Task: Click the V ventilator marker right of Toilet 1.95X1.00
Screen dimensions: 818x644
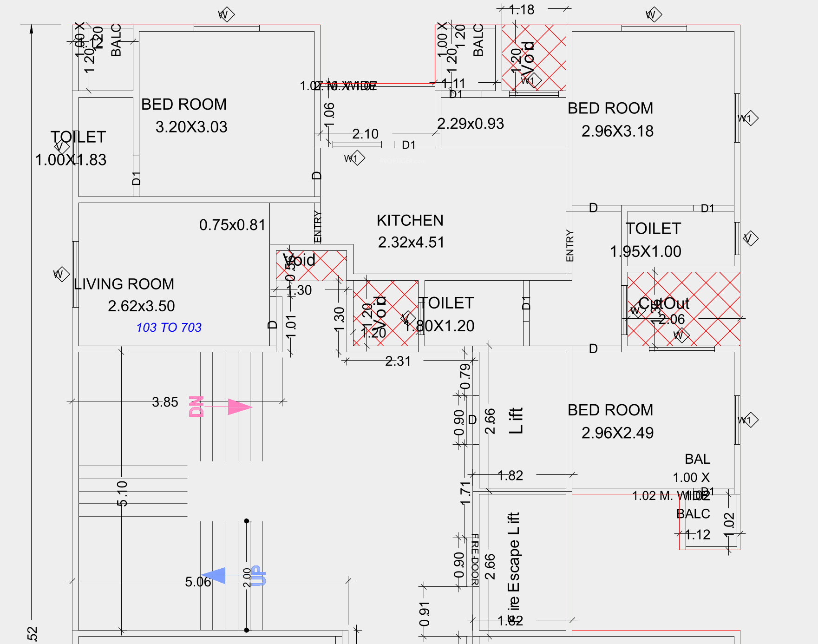Action: pos(750,238)
